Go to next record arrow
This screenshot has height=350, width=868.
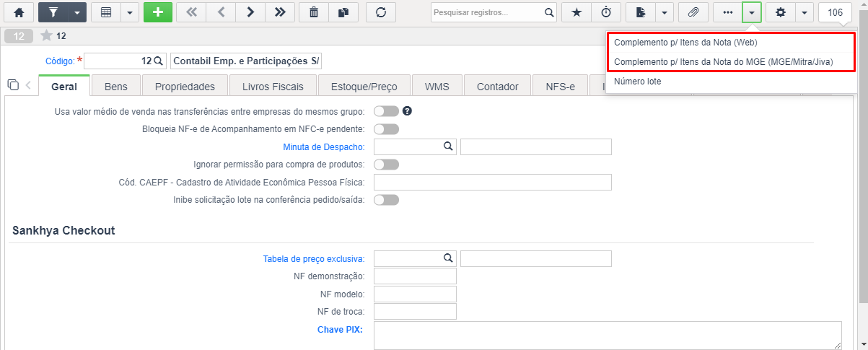pos(250,12)
